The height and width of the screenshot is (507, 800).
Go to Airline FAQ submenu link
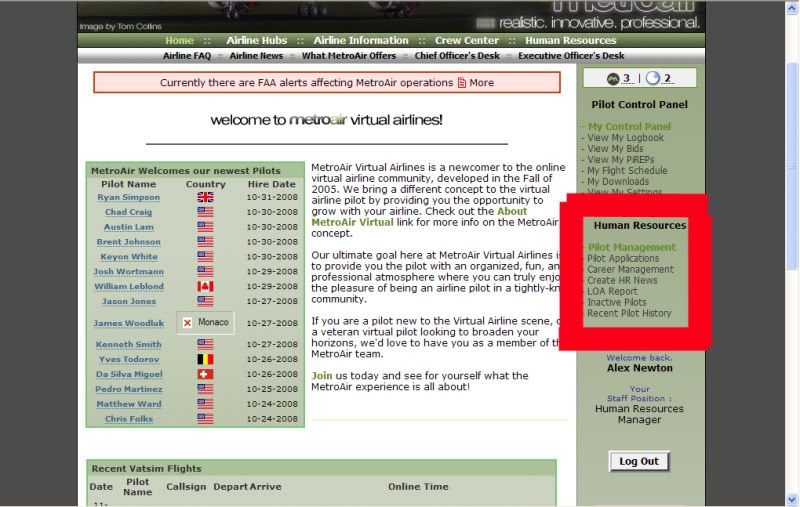pos(187,56)
